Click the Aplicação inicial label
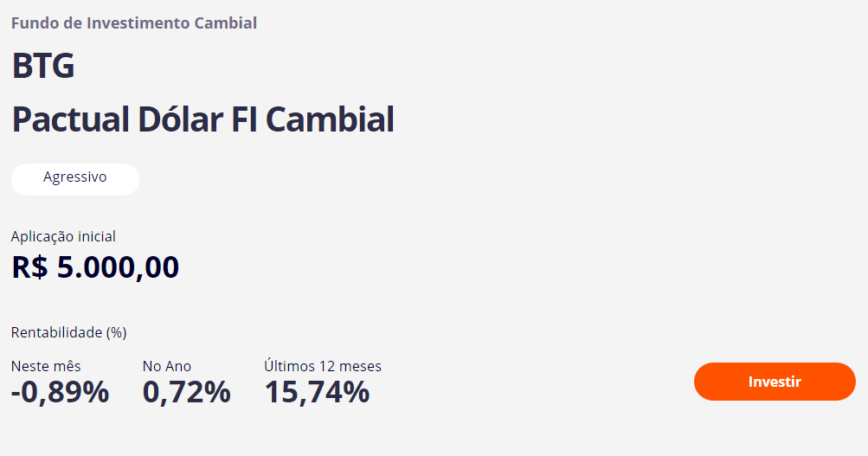This screenshot has width=868, height=456. (x=63, y=236)
